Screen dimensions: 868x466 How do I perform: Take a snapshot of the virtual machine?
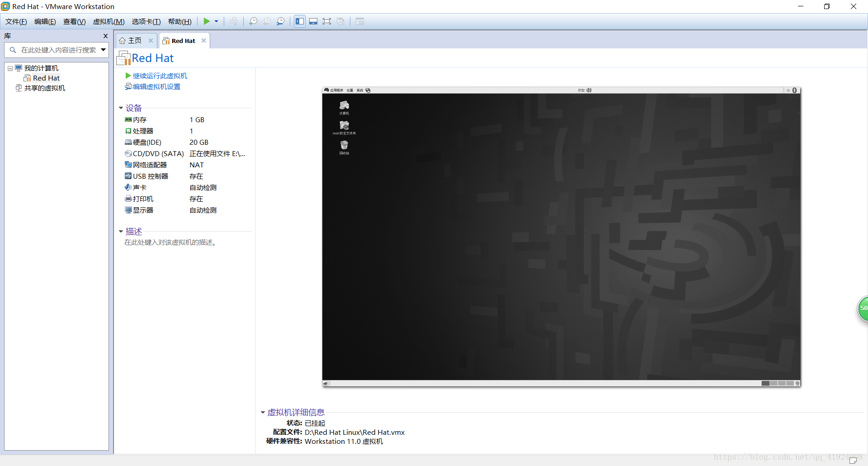[253, 21]
